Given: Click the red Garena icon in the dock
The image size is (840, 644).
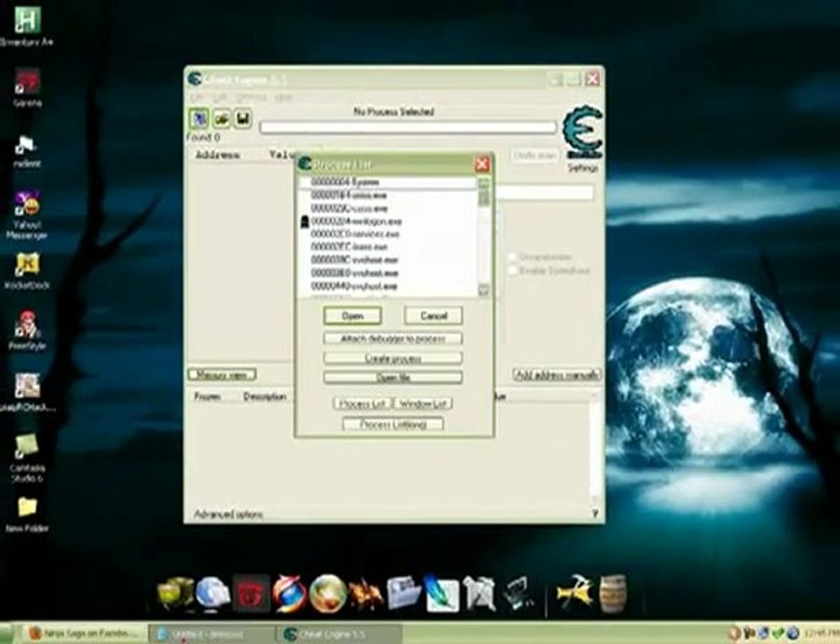Looking at the screenshot, I should click(x=251, y=594).
